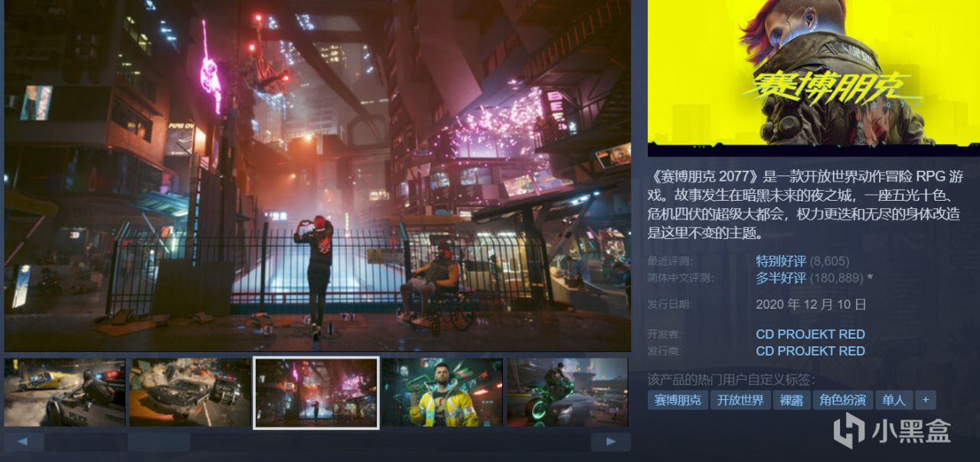Click the plus button to add tags

[926, 400]
